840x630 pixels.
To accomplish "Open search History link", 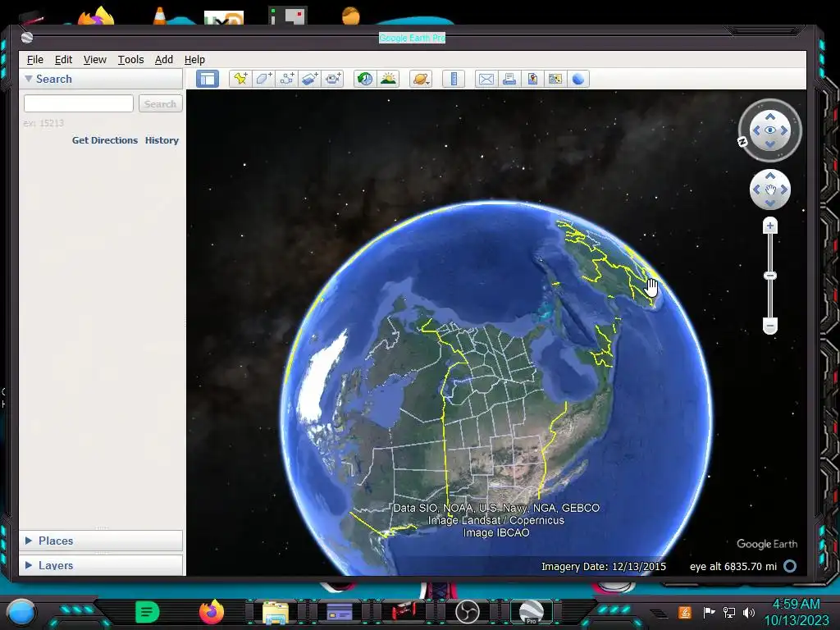I will [162, 140].
